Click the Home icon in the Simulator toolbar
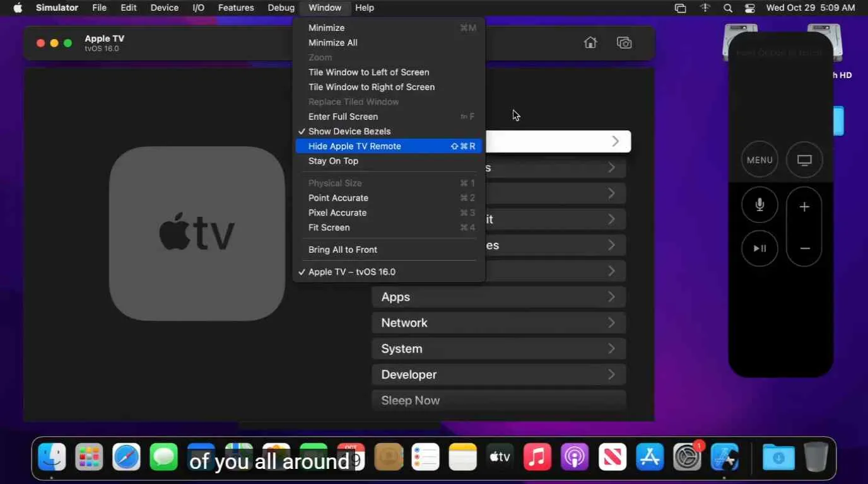This screenshot has width=868, height=484. [590, 43]
